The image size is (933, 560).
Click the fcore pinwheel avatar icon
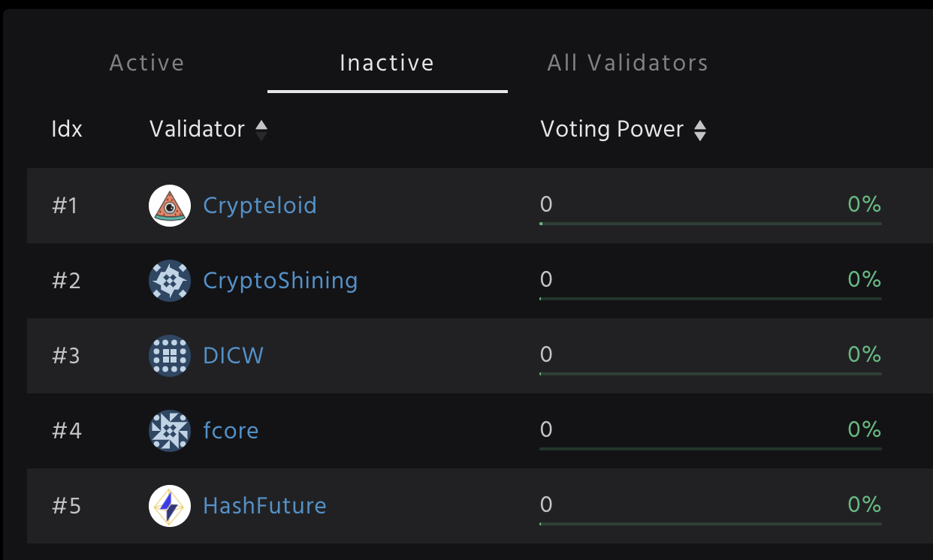point(170,431)
